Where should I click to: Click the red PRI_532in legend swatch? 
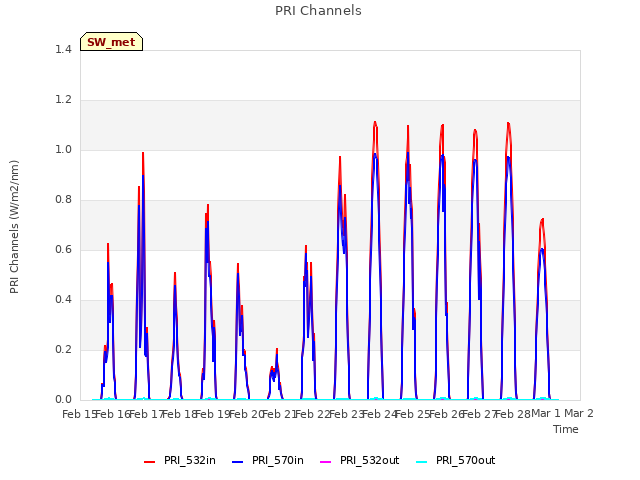[149, 462]
